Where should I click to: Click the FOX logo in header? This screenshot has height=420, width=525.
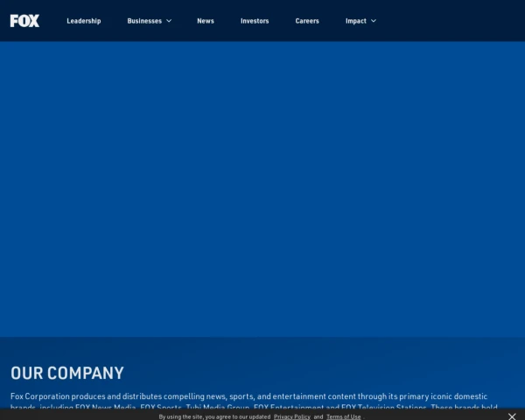[24, 21]
